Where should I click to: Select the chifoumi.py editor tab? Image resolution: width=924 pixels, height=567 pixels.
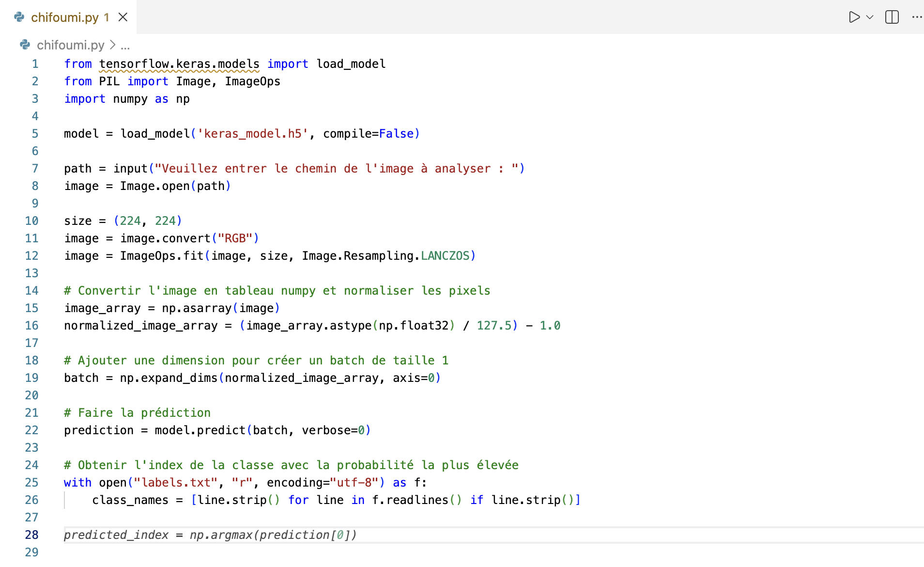pyautogui.click(x=65, y=17)
